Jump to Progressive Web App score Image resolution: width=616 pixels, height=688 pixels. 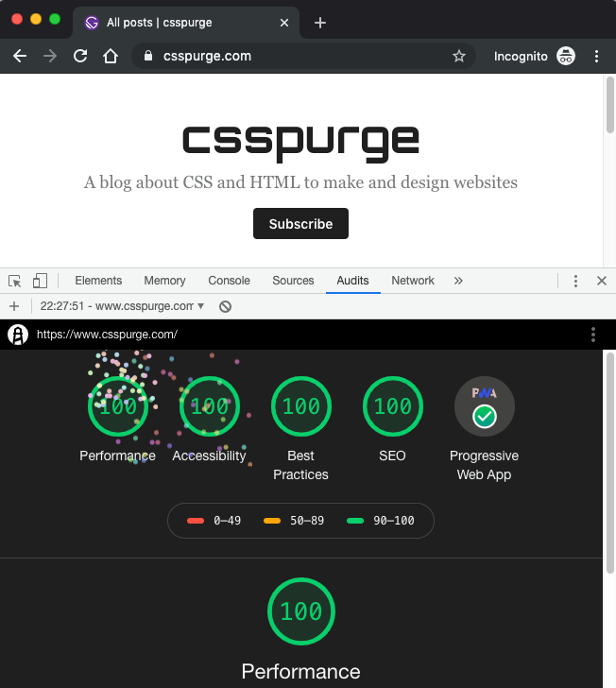pyautogui.click(x=484, y=406)
